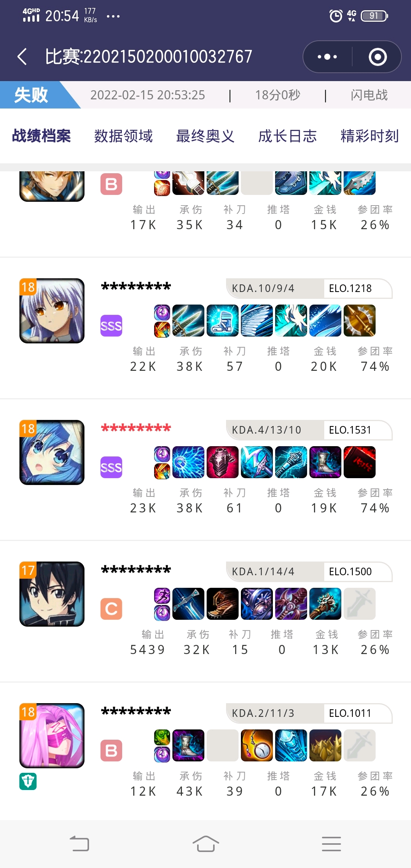Tap the orange C rating badge
The height and width of the screenshot is (868, 411).
[111, 609]
